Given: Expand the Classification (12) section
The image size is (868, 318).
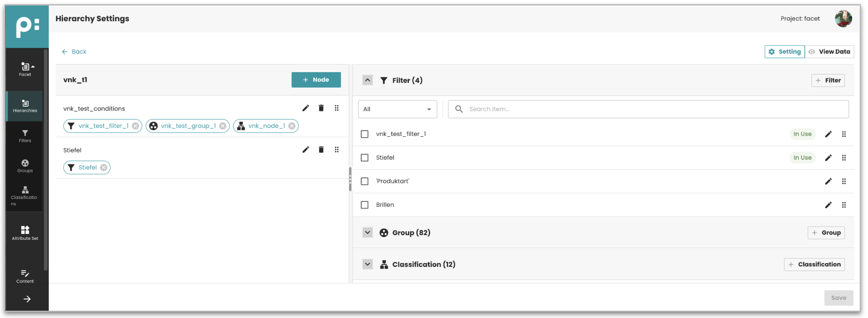Looking at the screenshot, I should coord(367,264).
